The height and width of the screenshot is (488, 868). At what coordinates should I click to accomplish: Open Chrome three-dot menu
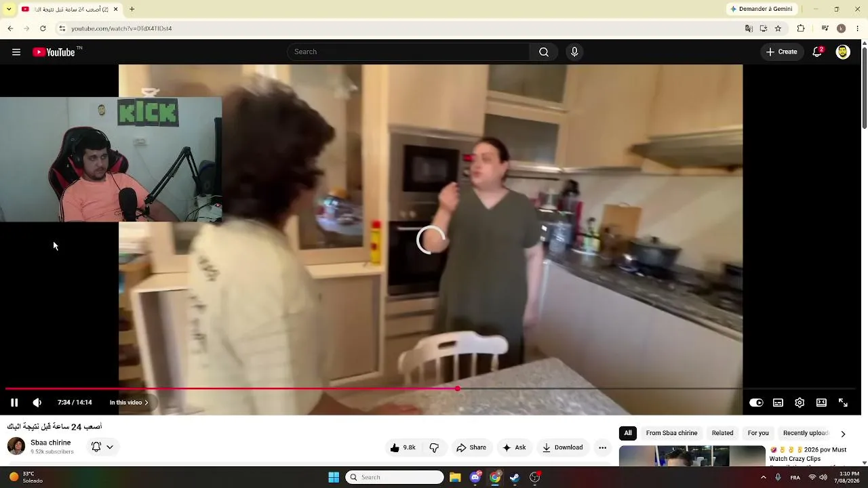tap(858, 28)
